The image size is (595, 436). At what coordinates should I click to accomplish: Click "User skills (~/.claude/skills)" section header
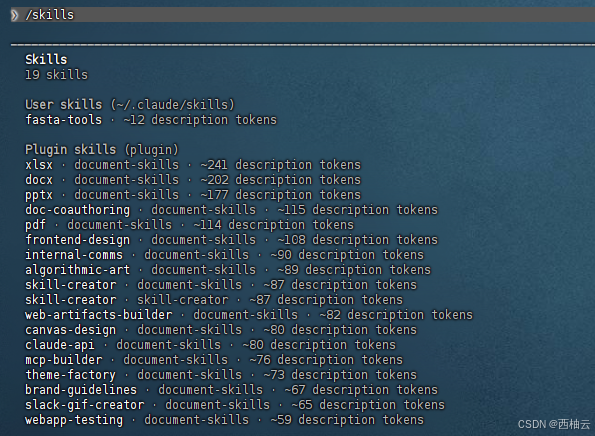(130, 105)
